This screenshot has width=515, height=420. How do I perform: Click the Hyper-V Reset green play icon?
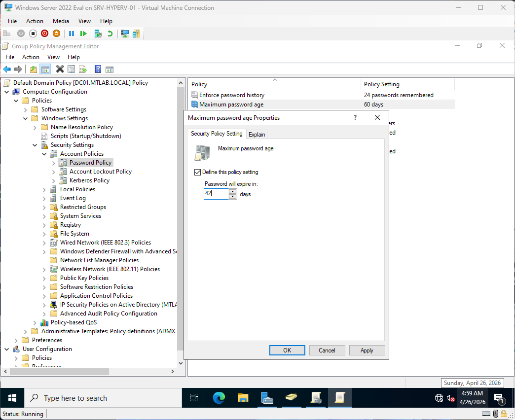click(x=83, y=34)
